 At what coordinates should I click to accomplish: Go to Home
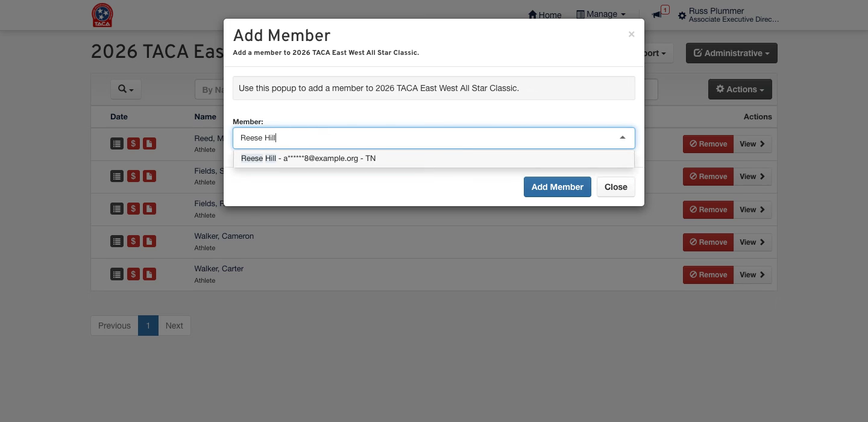545,14
